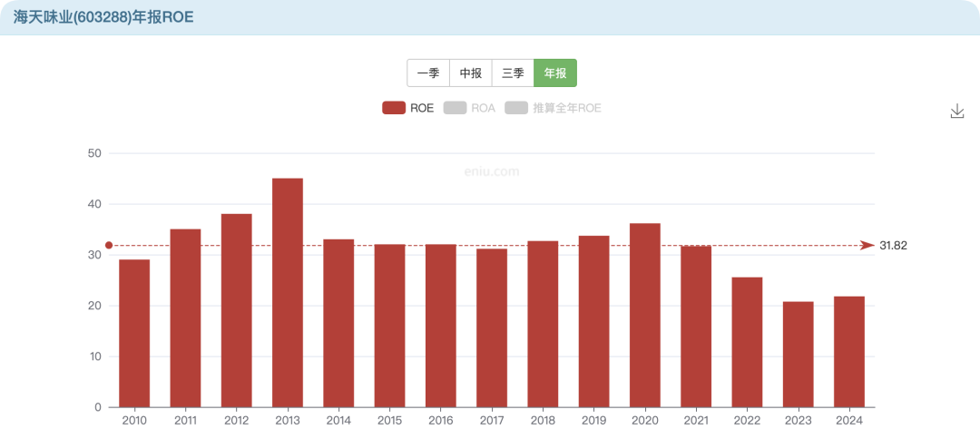Click the average line start dot
The width and height of the screenshot is (980, 429).
(109, 245)
